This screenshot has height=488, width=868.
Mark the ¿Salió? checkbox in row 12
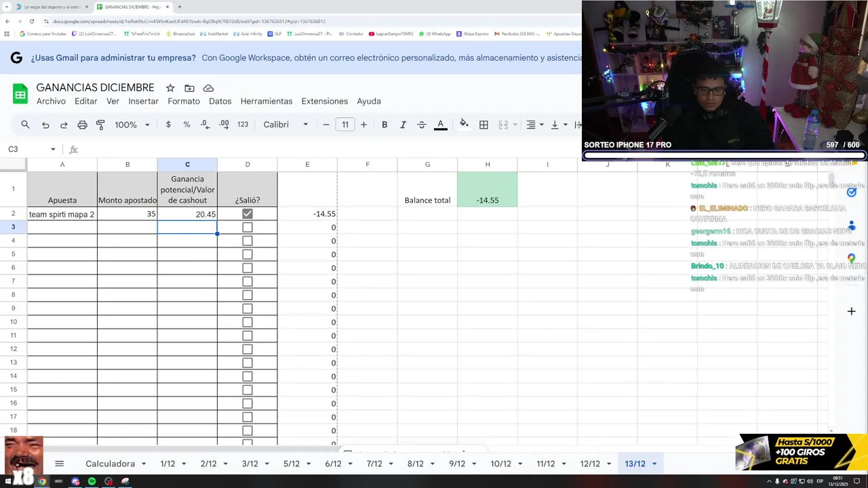point(248,349)
